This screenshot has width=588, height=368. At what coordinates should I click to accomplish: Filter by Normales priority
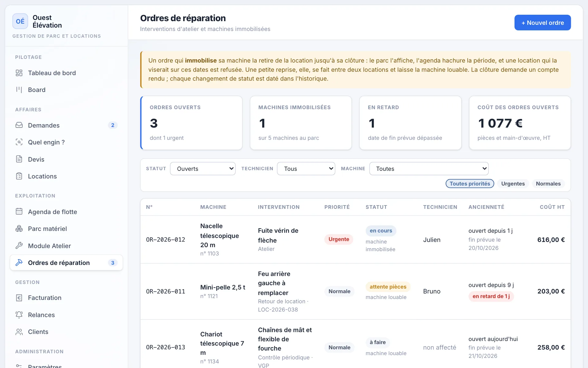548,184
